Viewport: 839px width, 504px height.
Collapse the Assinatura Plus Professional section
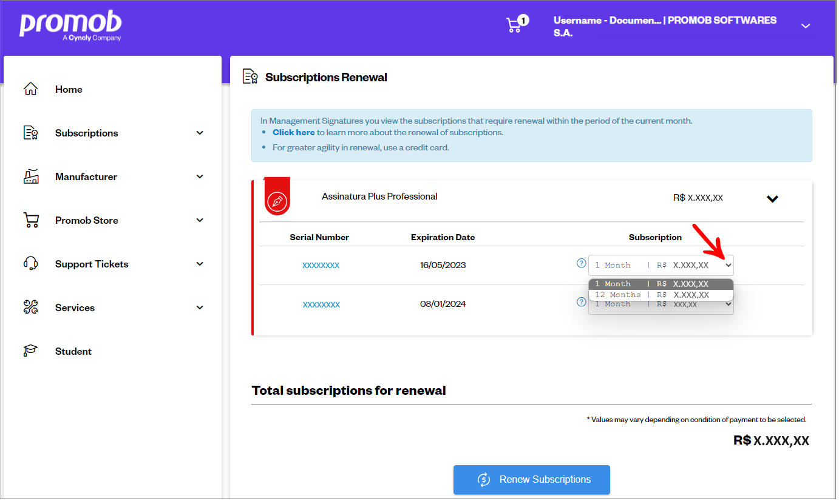click(772, 198)
